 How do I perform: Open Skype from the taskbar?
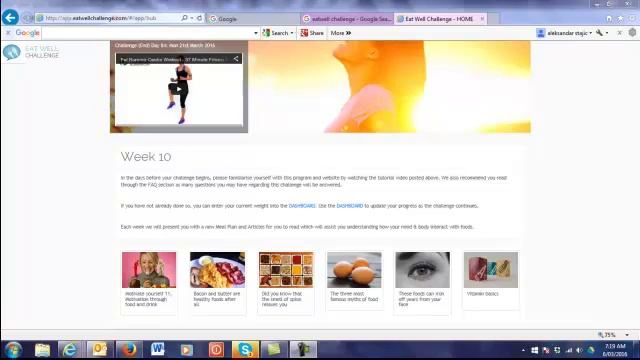(245, 350)
